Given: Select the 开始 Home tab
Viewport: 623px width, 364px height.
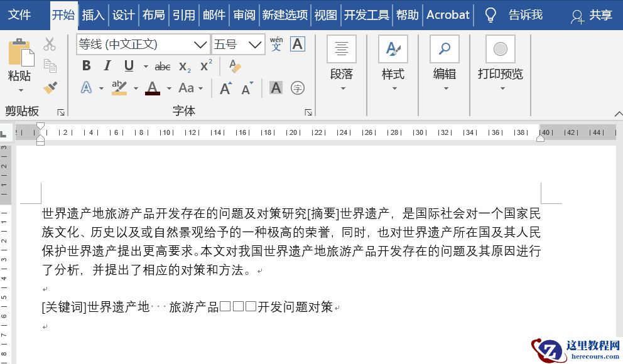Looking at the screenshot, I should click(63, 15).
